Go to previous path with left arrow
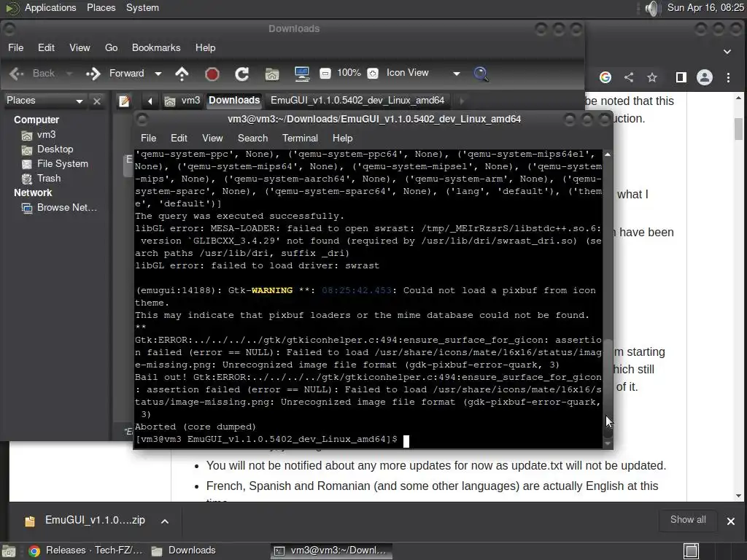747x560 pixels. coord(150,101)
